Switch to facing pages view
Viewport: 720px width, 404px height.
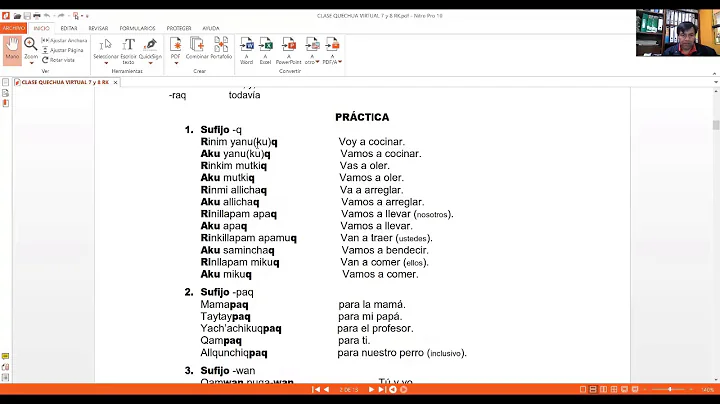click(603, 389)
